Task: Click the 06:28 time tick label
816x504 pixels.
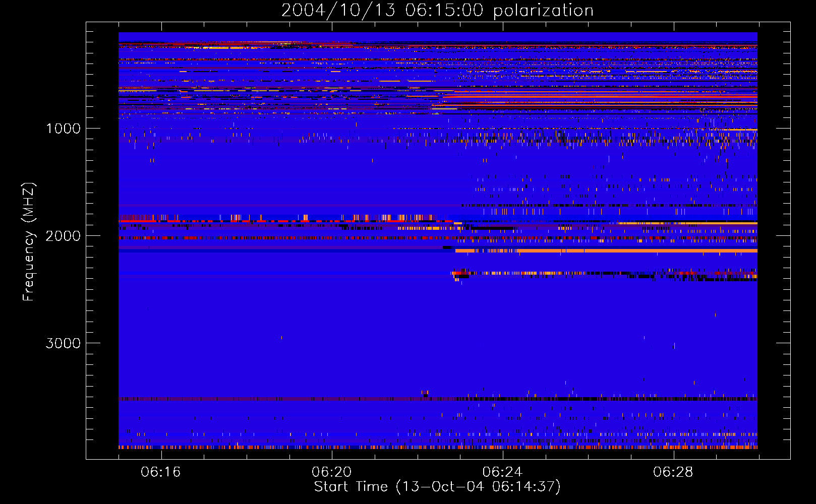Action: coord(673,472)
